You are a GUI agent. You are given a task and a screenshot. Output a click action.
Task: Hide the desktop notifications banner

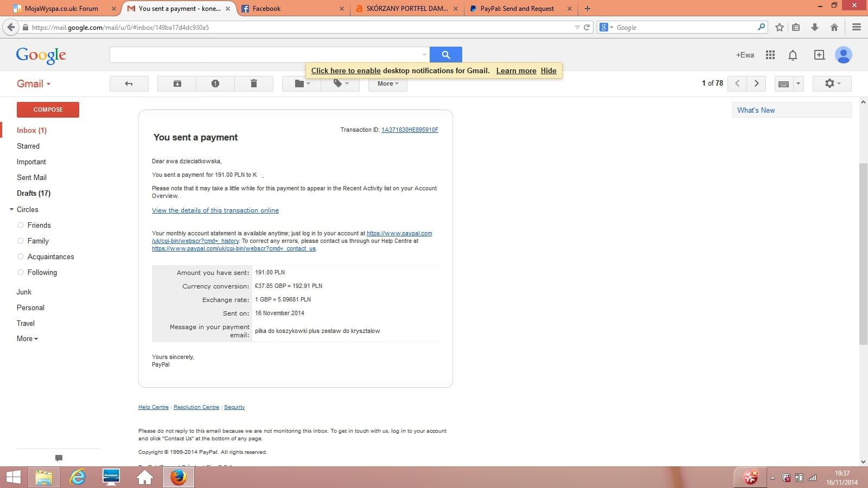548,70
